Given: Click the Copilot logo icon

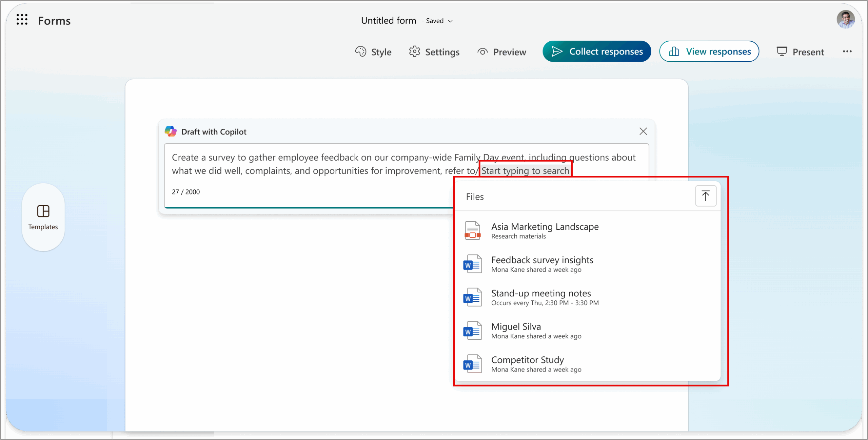Looking at the screenshot, I should point(171,131).
